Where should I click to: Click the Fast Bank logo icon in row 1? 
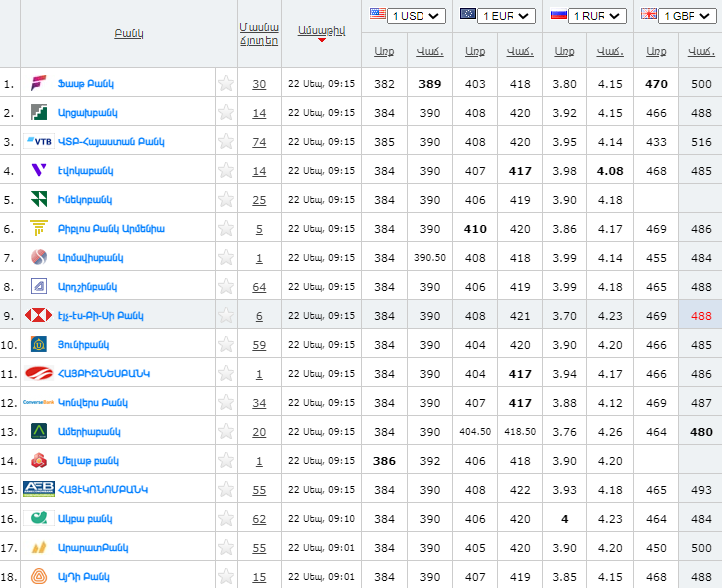39,83
